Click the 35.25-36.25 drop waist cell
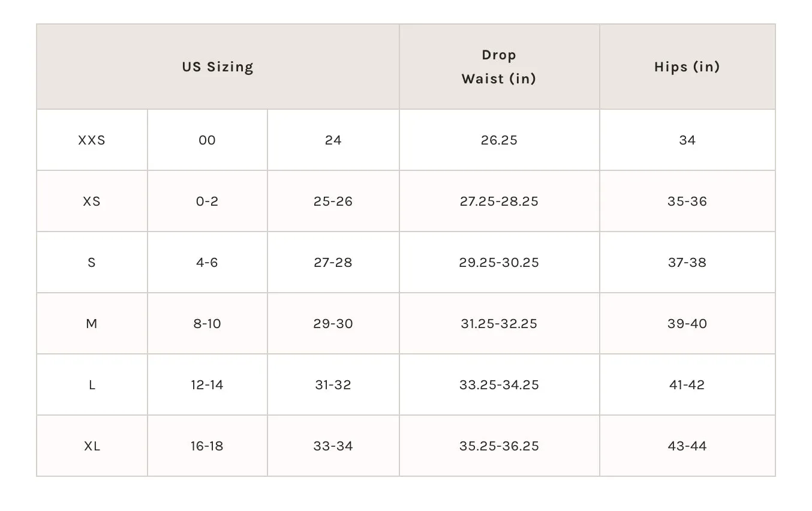812x511 pixels. click(x=499, y=446)
